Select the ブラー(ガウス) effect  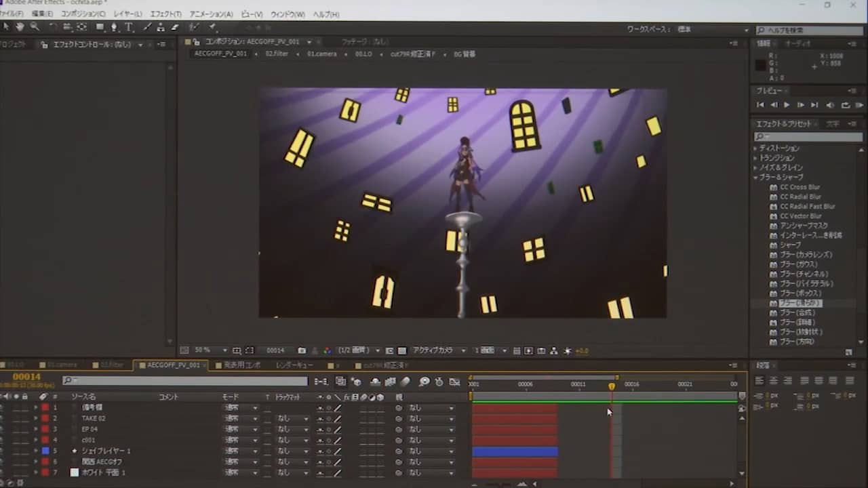[x=798, y=264]
